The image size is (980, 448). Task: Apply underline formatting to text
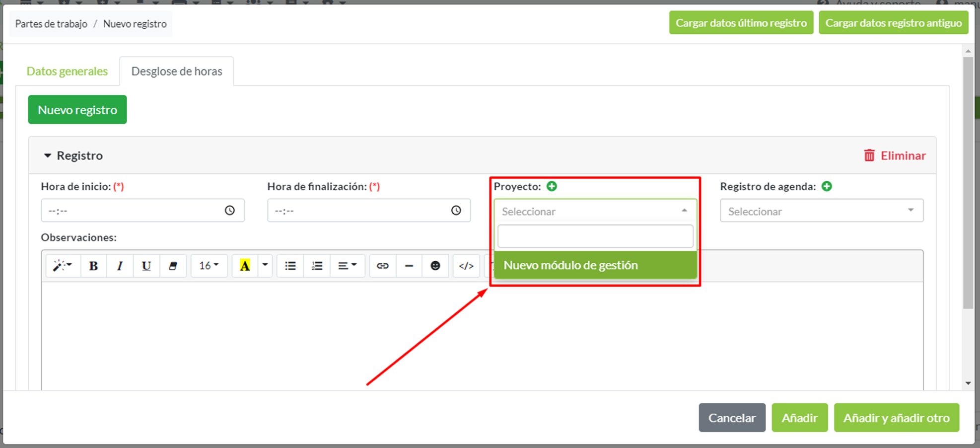click(146, 266)
